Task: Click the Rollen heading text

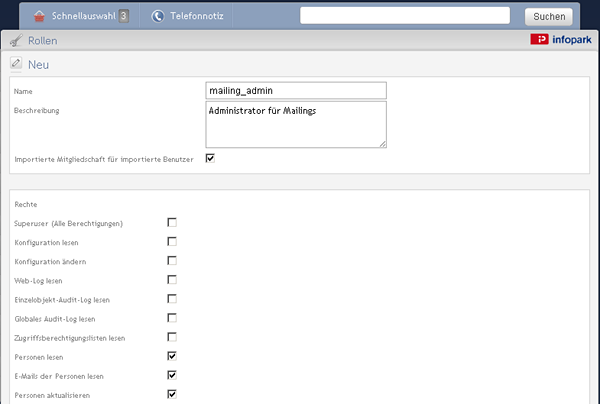Action: tap(42, 41)
